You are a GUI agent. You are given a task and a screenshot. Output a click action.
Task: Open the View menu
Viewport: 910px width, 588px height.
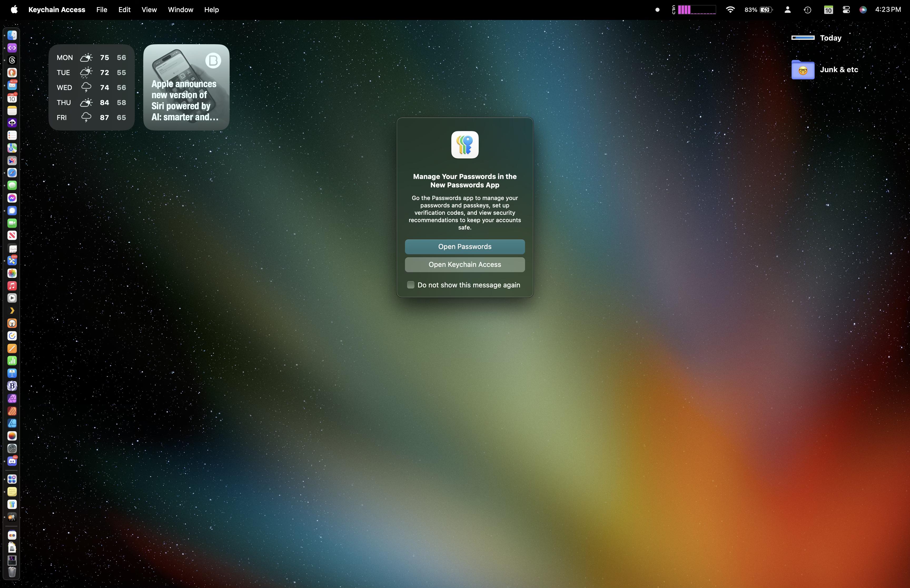click(149, 9)
